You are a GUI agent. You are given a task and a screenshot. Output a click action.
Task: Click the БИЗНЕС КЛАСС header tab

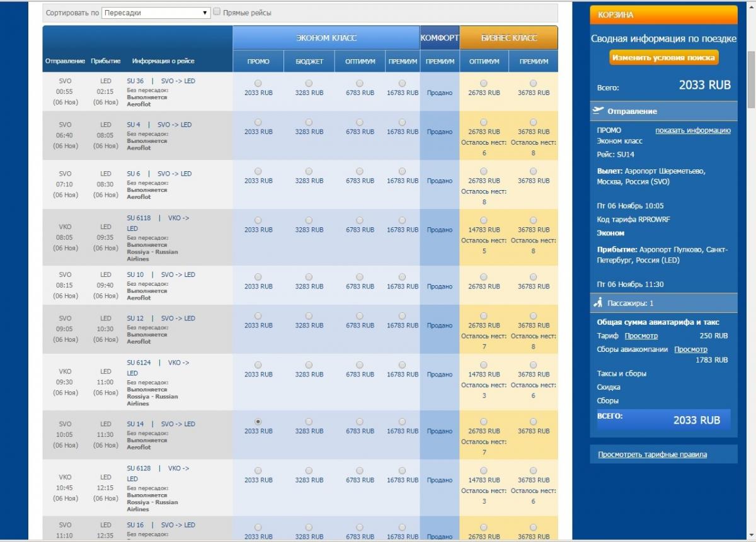tap(508, 38)
